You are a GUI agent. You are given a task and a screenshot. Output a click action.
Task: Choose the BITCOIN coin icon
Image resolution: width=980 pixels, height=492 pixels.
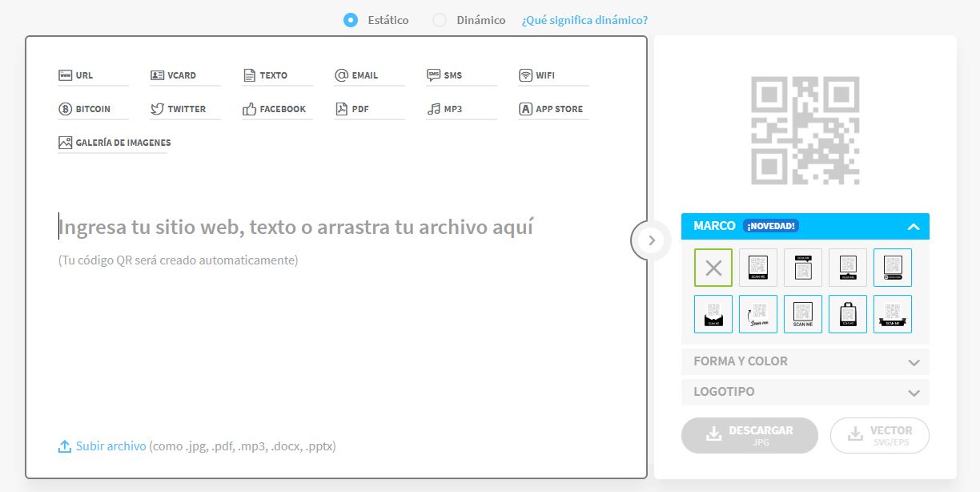tap(65, 109)
